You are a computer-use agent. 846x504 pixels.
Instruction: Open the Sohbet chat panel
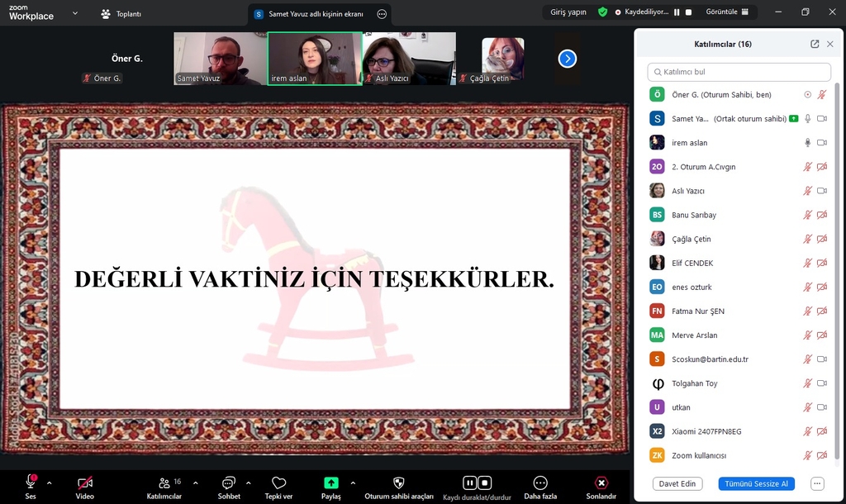pyautogui.click(x=229, y=483)
